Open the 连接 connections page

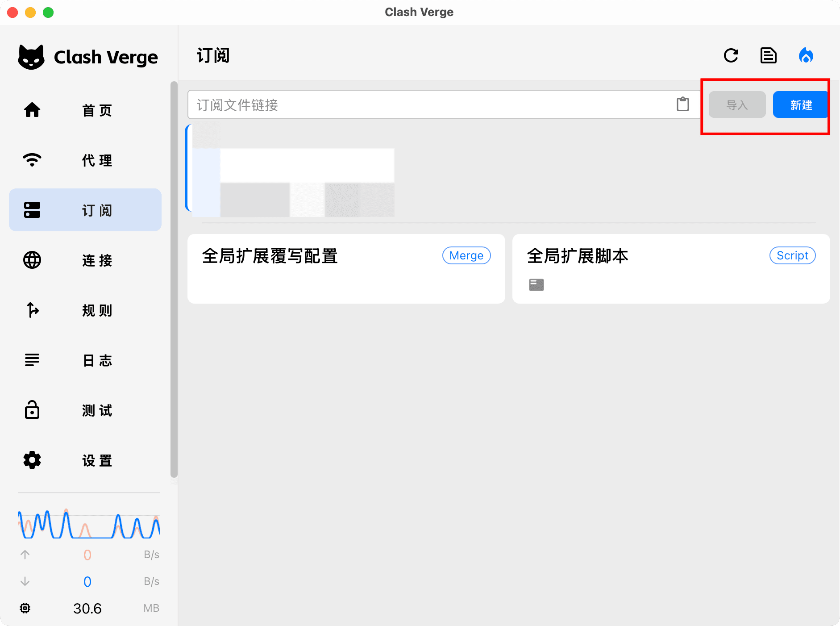[85, 260]
